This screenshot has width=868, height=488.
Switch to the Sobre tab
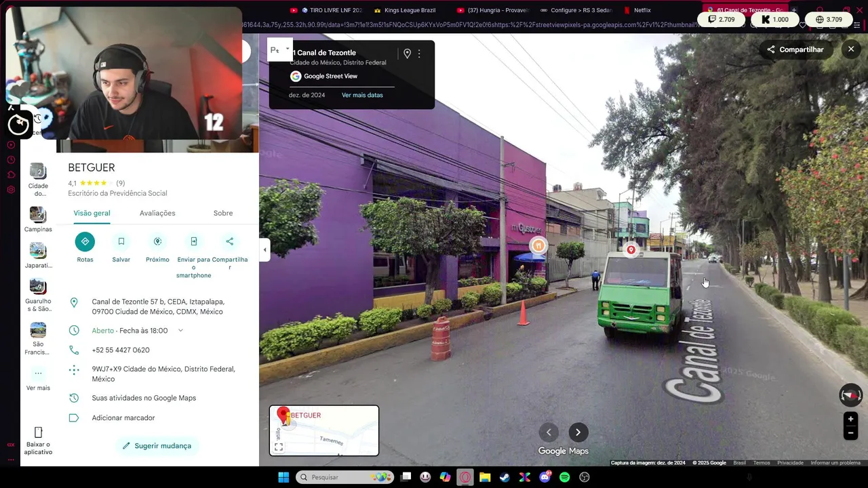(223, 213)
